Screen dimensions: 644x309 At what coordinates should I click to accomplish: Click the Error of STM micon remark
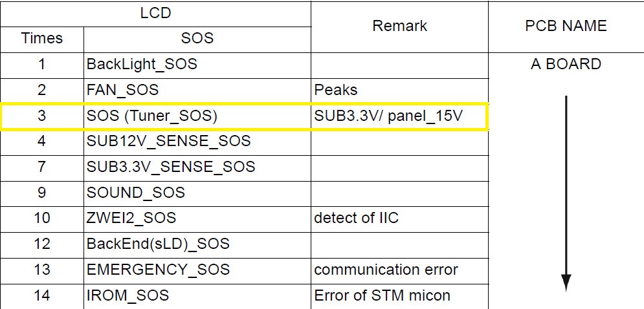tap(382, 295)
